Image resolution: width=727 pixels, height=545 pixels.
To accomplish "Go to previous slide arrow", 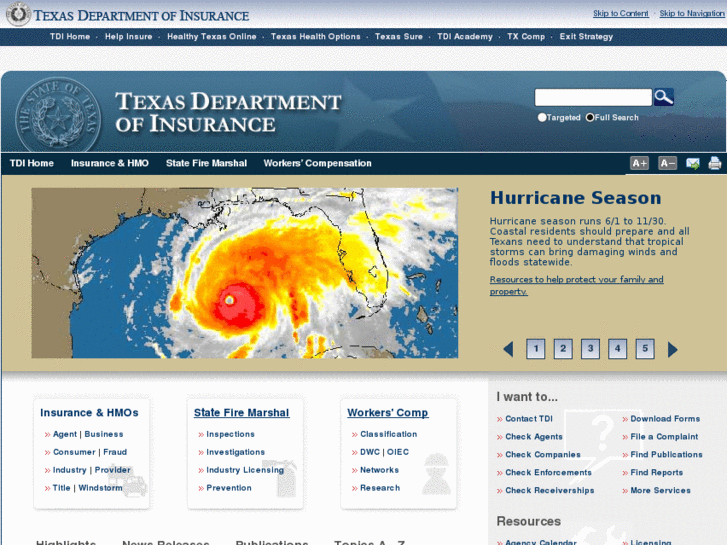I will pos(508,349).
